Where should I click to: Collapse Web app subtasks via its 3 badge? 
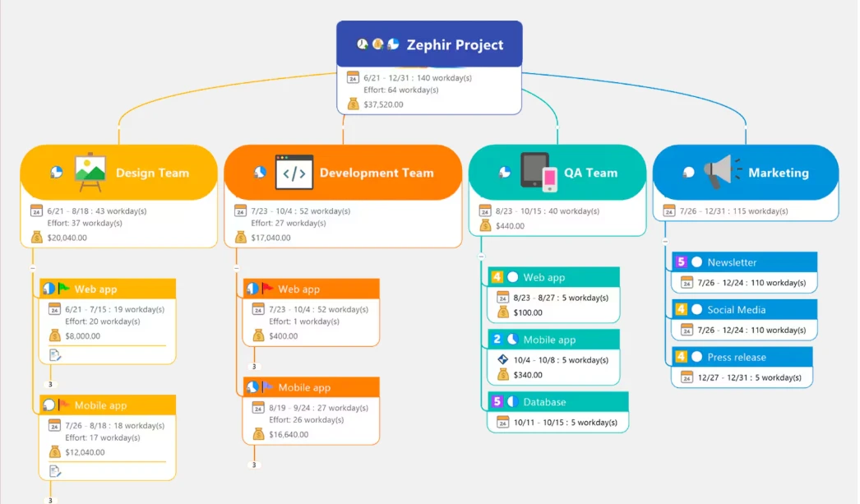[51, 382]
